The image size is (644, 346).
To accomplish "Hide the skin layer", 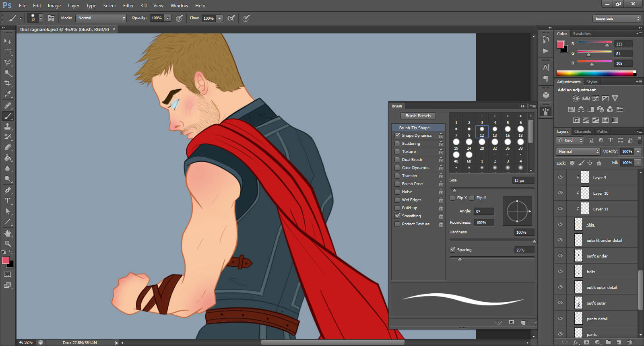I will click(560, 224).
